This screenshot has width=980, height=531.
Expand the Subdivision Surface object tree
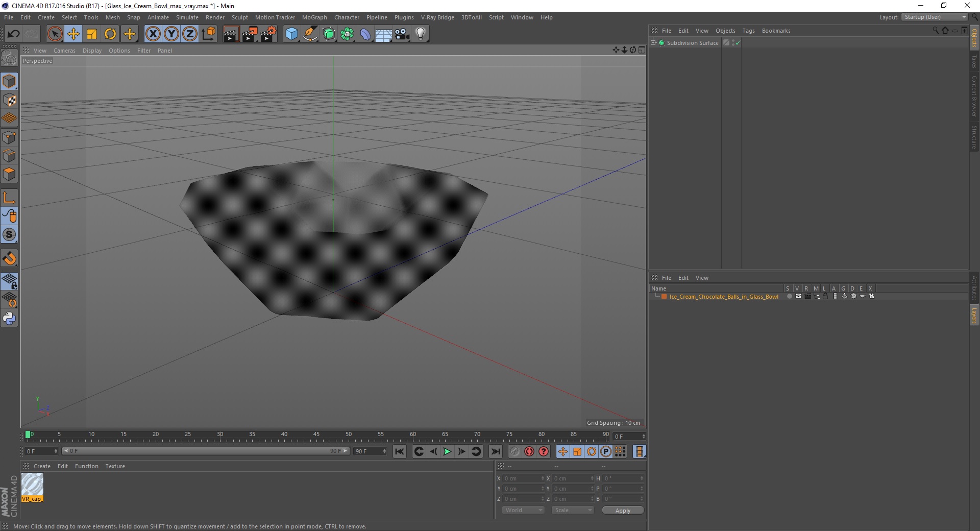[653, 43]
